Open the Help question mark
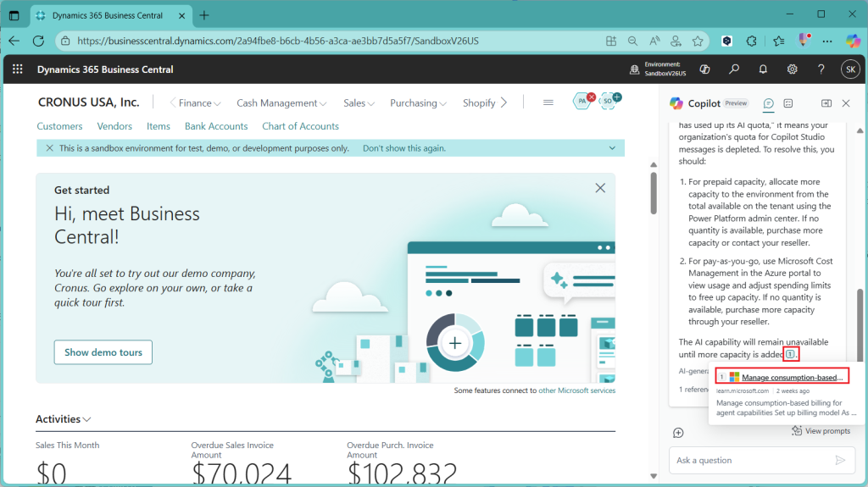Screen dimensions: 868x487 (x=821, y=69)
